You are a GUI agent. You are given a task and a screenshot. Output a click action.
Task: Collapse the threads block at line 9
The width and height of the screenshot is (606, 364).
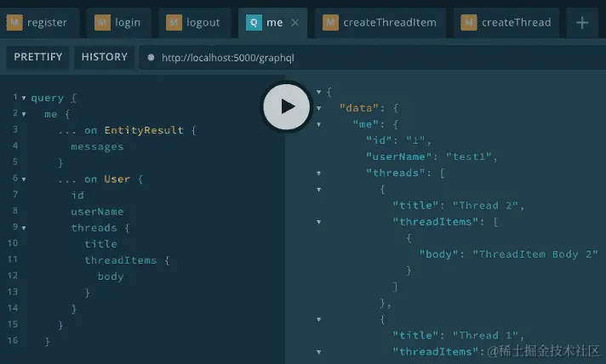click(x=24, y=228)
